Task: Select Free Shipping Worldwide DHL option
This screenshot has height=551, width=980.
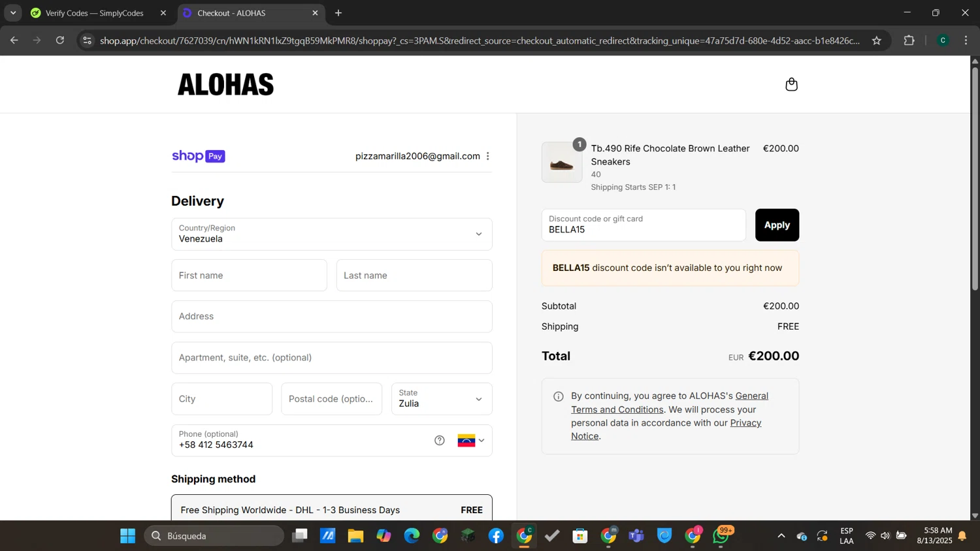Action: (331, 508)
